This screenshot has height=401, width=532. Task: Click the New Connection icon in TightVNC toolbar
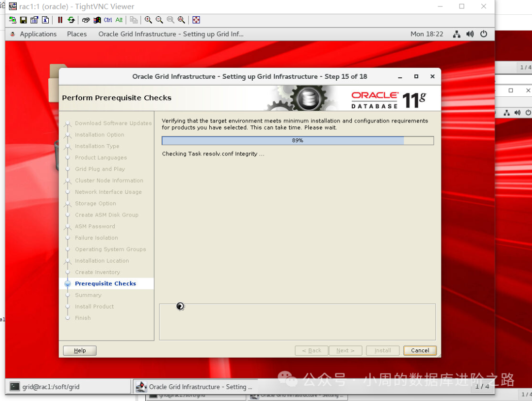[x=12, y=20]
